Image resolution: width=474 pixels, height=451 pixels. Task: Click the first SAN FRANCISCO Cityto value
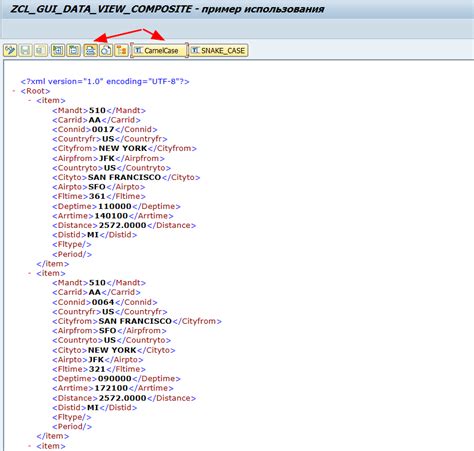[124, 177]
